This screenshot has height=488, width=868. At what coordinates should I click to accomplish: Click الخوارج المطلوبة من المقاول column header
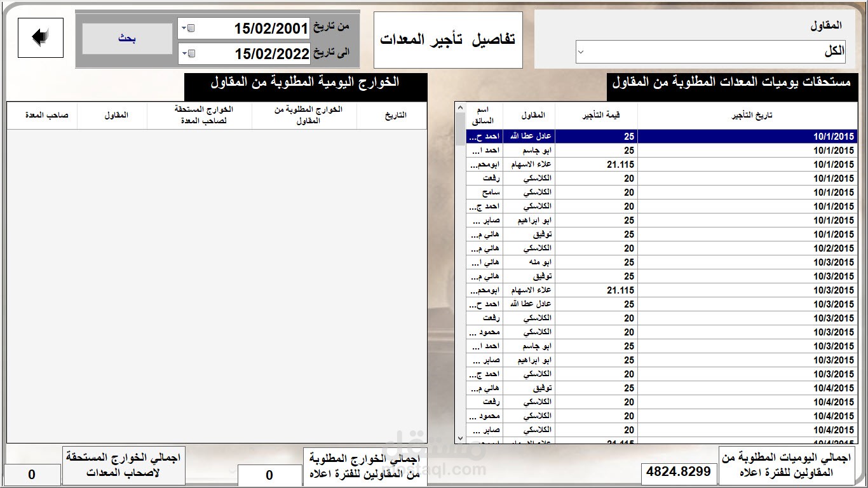(x=304, y=116)
